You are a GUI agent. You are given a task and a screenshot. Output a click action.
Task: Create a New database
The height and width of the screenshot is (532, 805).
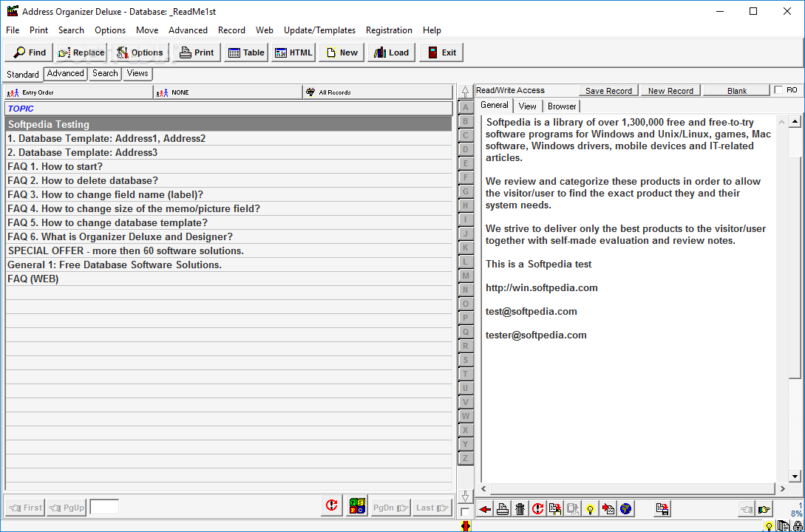[x=342, y=52]
